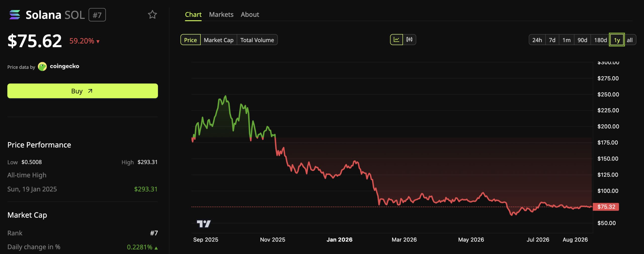Image resolution: width=644 pixels, height=254 pixels.
Task: Click the Buy button
Action: (83, 91)
